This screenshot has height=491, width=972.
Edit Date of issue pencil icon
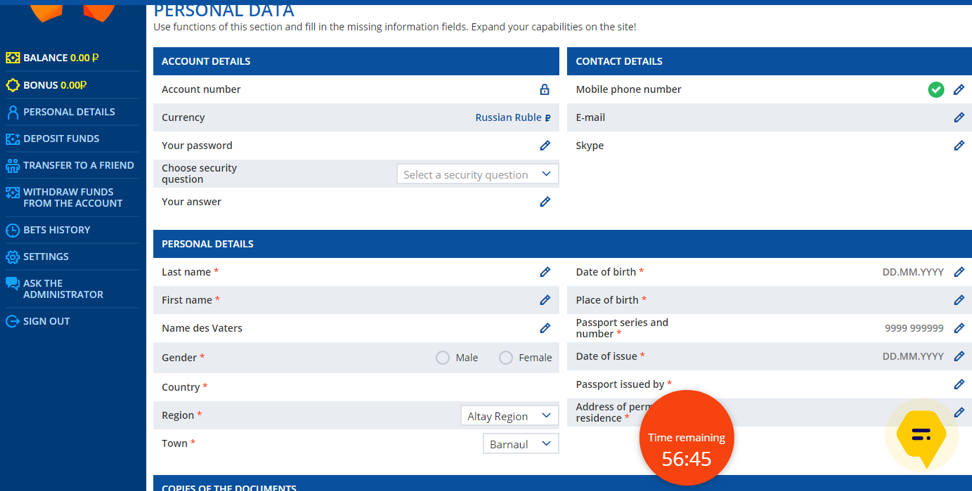[959, 356]
